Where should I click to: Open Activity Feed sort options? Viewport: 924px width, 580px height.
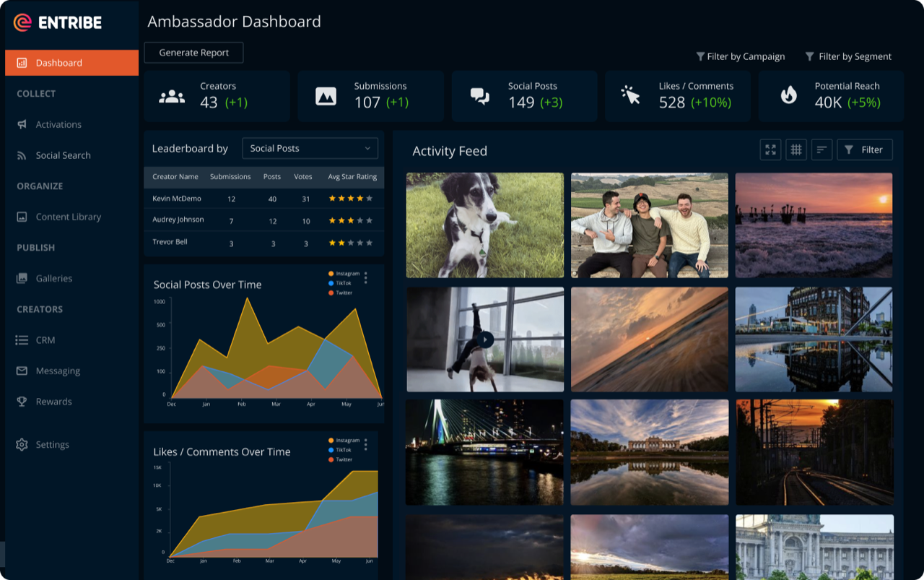(821, 150)
